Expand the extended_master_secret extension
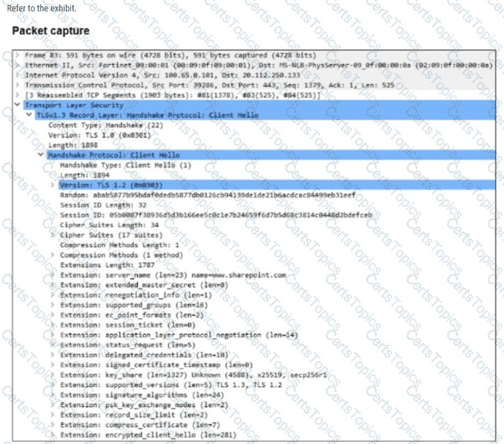 point(53,285)
